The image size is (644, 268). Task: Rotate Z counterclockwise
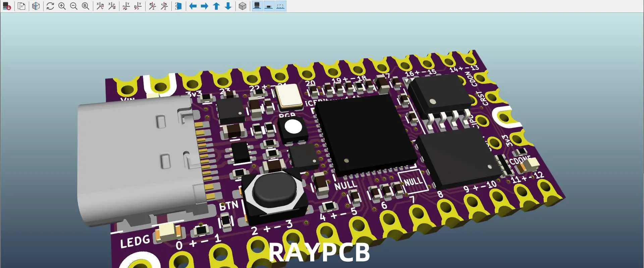pos(164,6)
